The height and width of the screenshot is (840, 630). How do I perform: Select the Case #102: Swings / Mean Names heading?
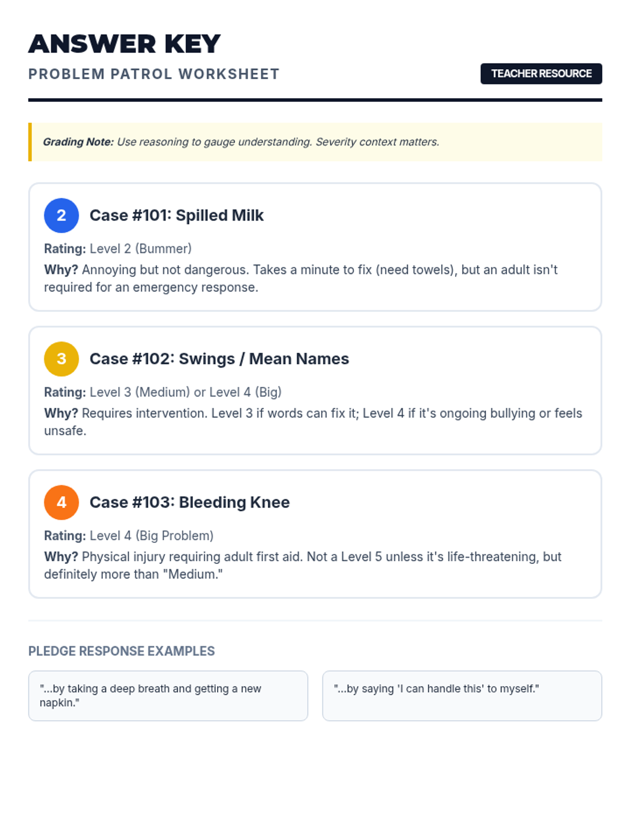point(219,359)
